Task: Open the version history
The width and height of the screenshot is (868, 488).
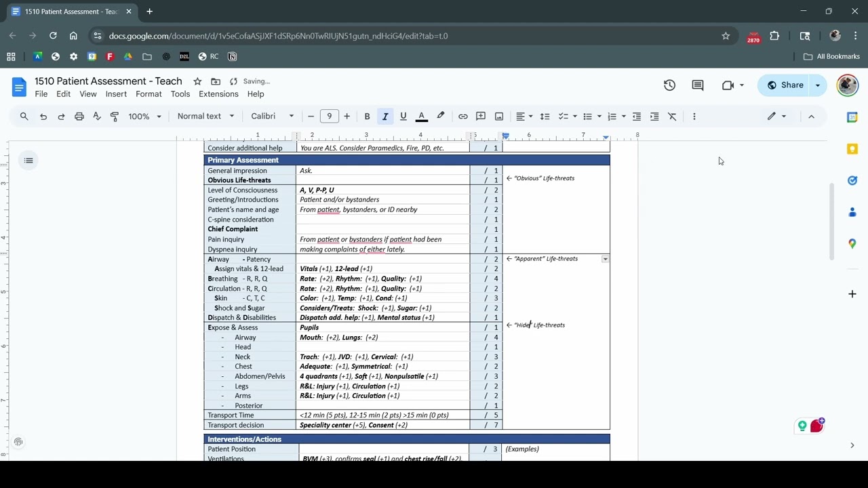Action: click(x=669, y=85)
